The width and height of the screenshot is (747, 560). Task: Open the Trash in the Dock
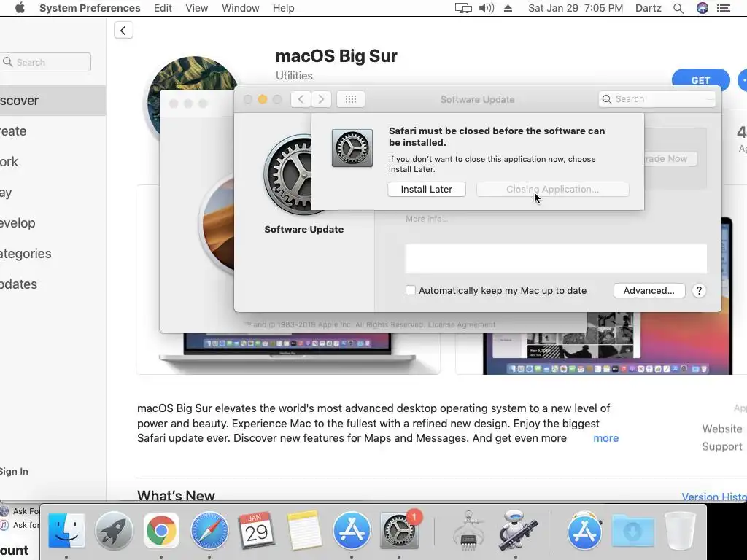pos(680,531)
